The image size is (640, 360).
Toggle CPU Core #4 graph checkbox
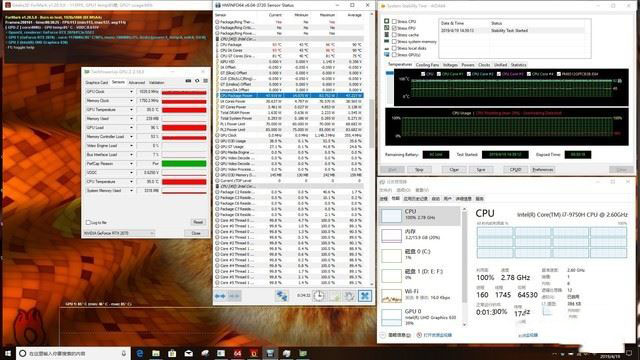[x=529, y=74]
